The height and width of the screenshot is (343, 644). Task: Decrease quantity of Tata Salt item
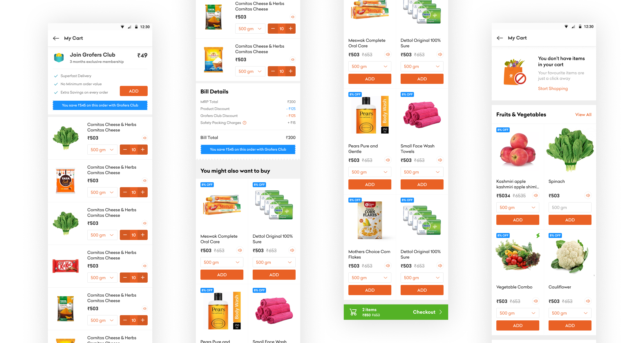(125, 192)
